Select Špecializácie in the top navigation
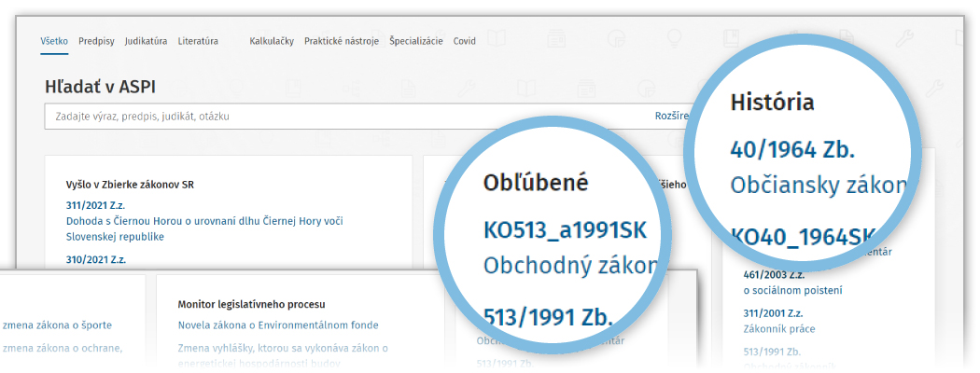This screenshot has width=980, height=373. [415, 41]
